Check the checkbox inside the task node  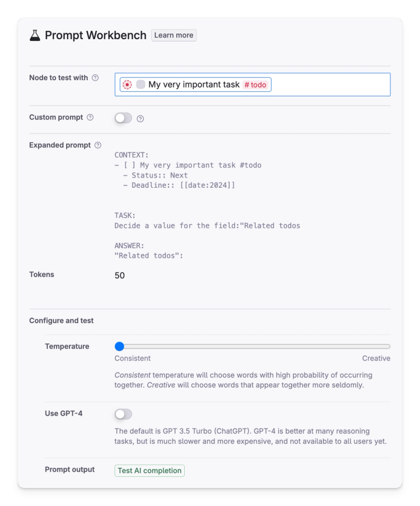[142, 84]
